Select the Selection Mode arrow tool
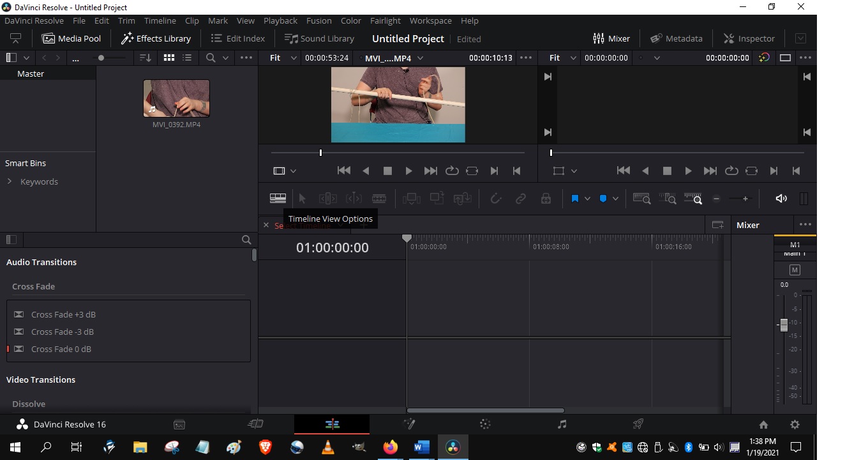868x460 pixels. pos(303,199)
